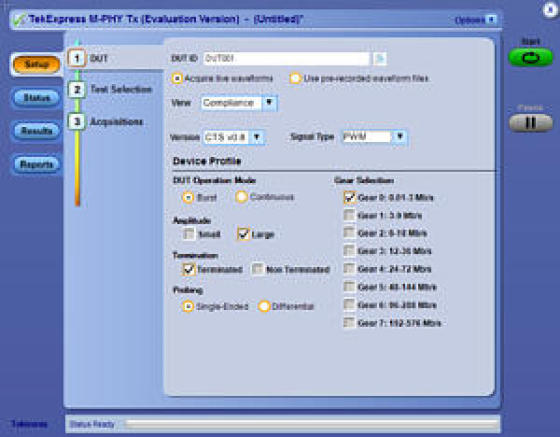Click the Gear Selection label

[364, 181]
